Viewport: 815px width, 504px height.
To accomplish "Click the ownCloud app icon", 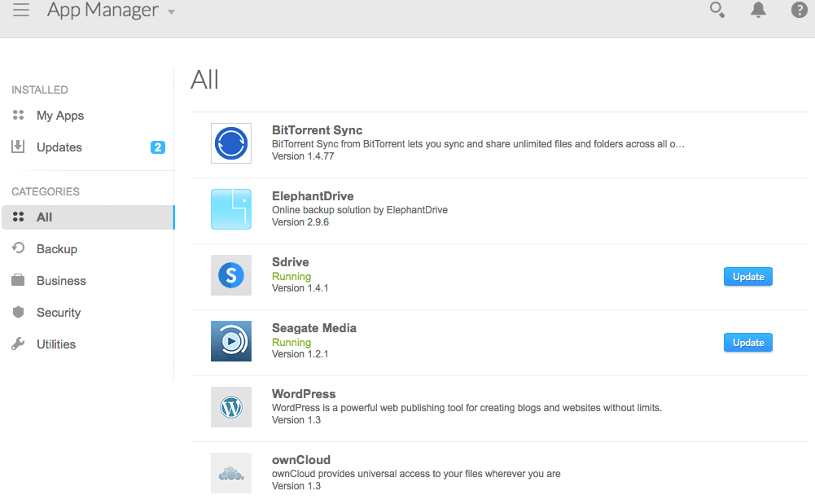I will (x=230, y=473).
